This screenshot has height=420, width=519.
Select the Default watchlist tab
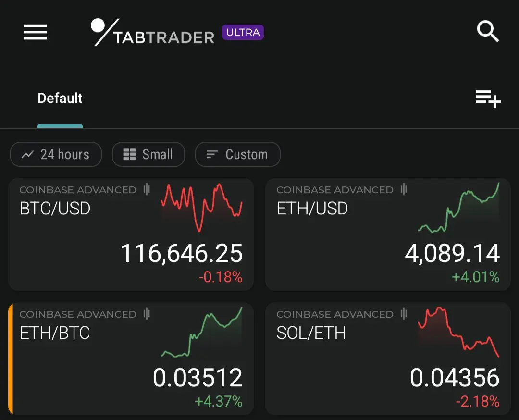[60, 99]
